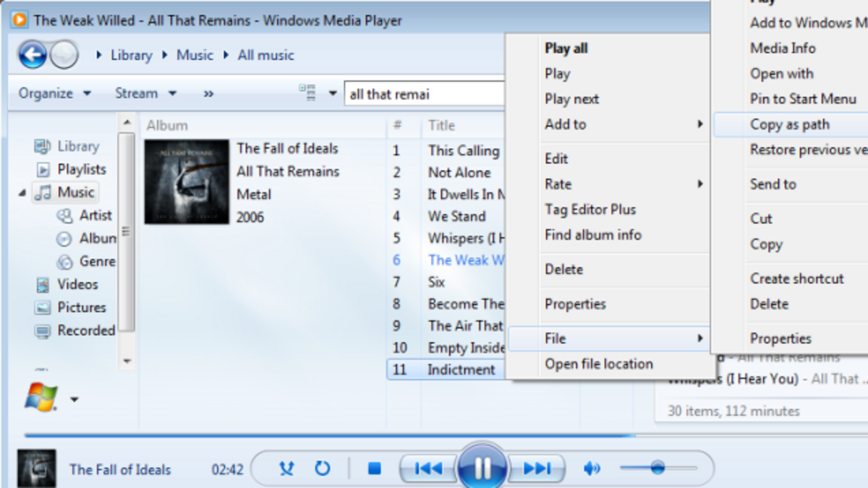Go back to the previous track
Image resolution: width=868 pixels, height=488 pixels.
[428, 468]
